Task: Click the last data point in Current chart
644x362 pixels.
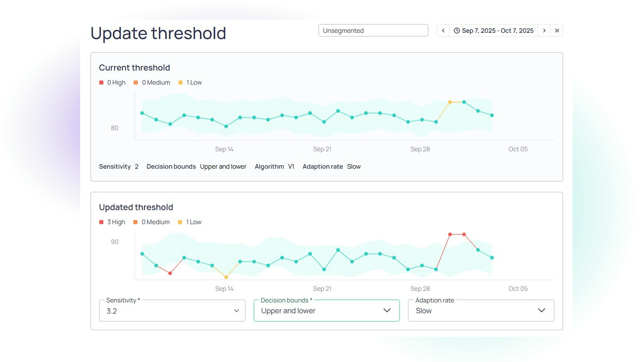Action: [492, 115]
